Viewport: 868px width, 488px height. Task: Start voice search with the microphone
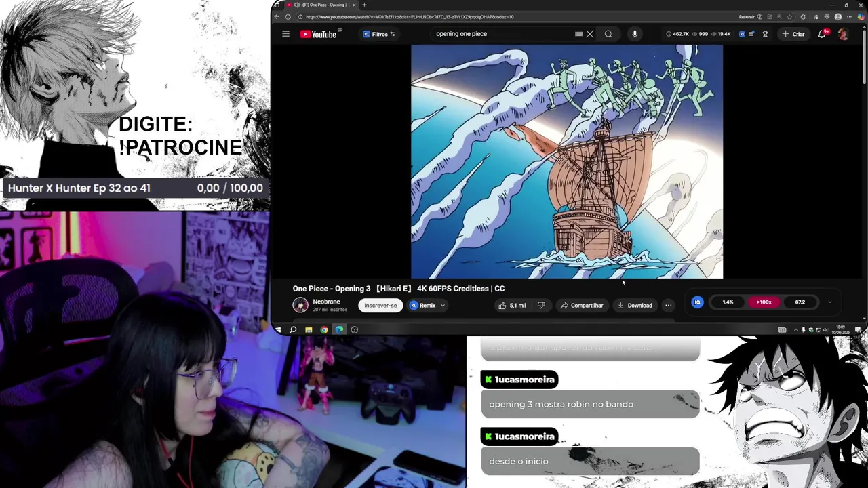point(635,34)
